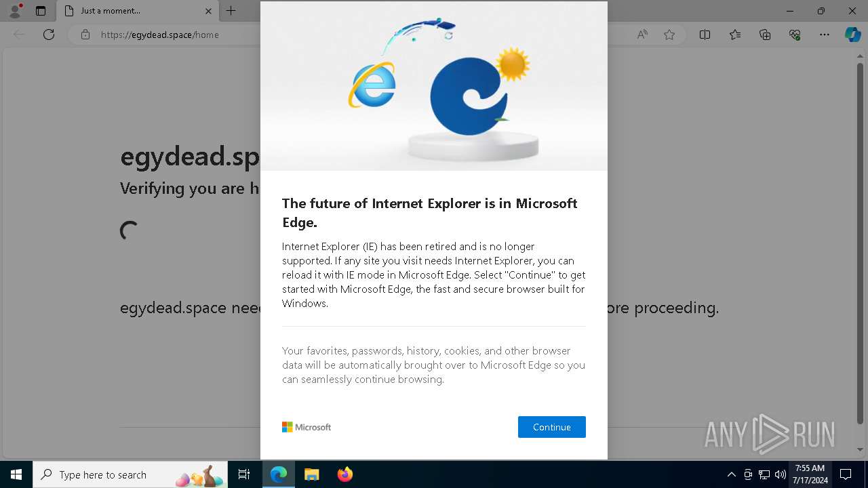Show hidden system tray icons
Screen dimensions: 868x488
(731, 474)
